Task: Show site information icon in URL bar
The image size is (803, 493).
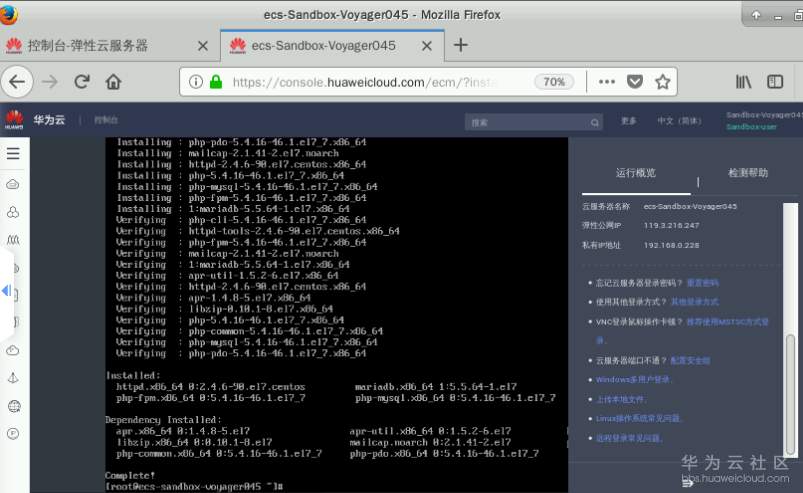Action: click(x=196, y=82)
